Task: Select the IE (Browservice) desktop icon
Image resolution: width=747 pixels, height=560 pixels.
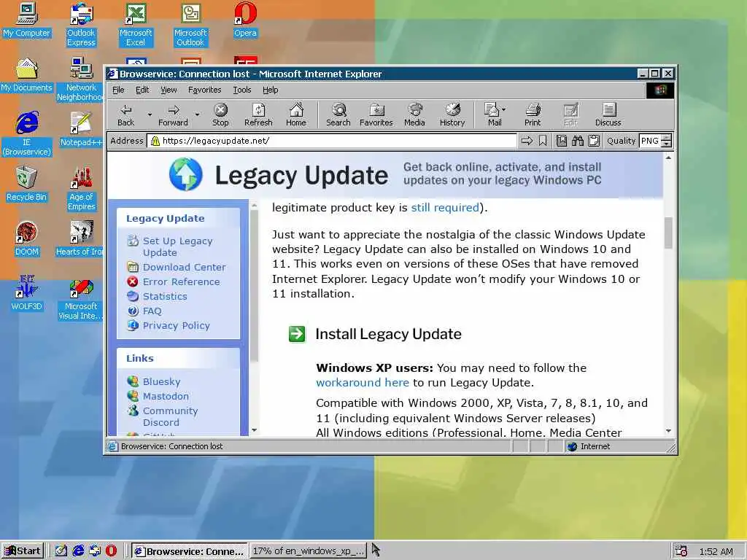Action: tap(27, 133)
